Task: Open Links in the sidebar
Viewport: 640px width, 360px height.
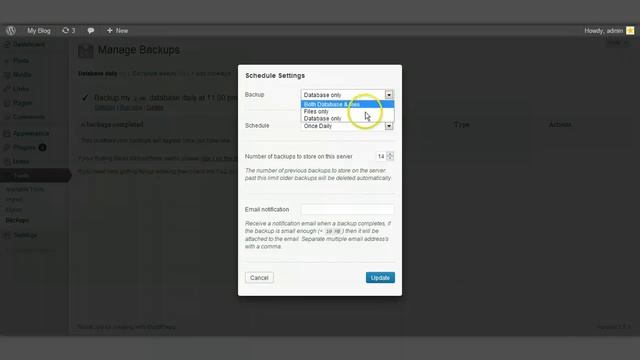Action: coord(20,89)
